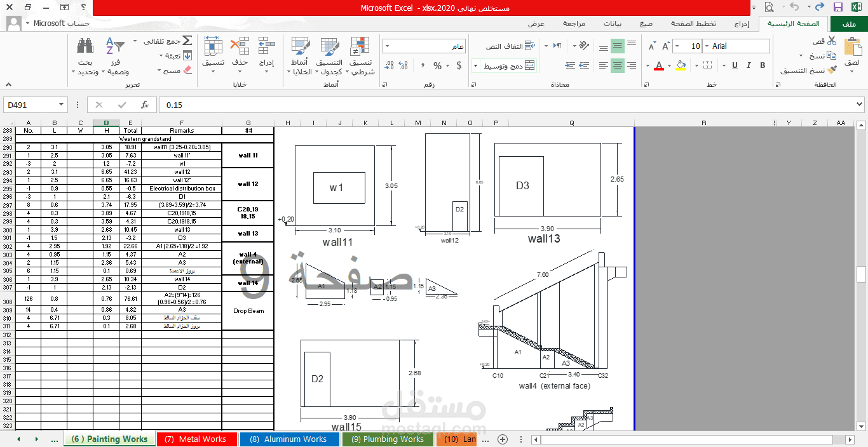Switch to إدراج (Insert) ribbon tab
Viewport: 868px width, 447px height.
point(741,23)
